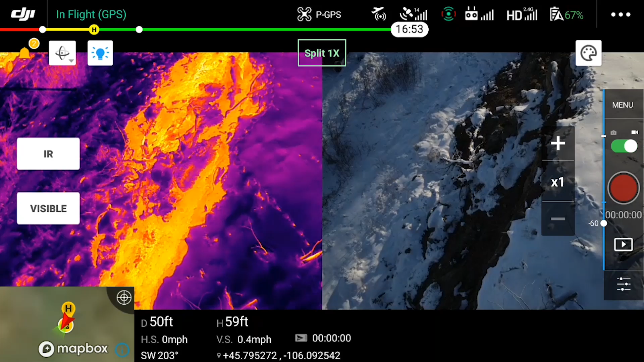Tap the DJI logo

click(23, 14)
